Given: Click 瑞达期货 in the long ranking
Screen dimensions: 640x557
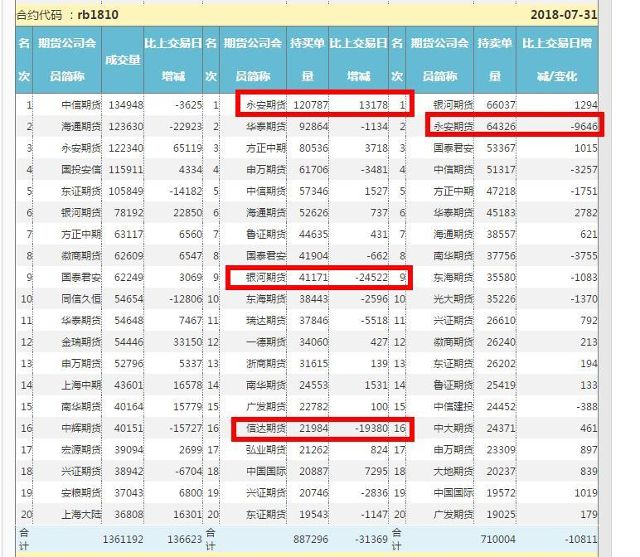Looking at the screenshot, I should [x=266, y=321].
